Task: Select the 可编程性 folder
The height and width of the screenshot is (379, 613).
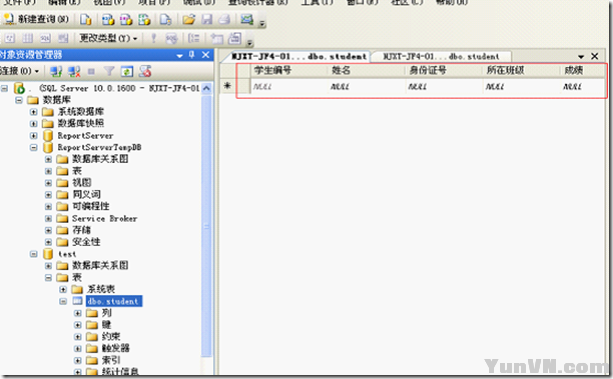Action: [91, 207]
